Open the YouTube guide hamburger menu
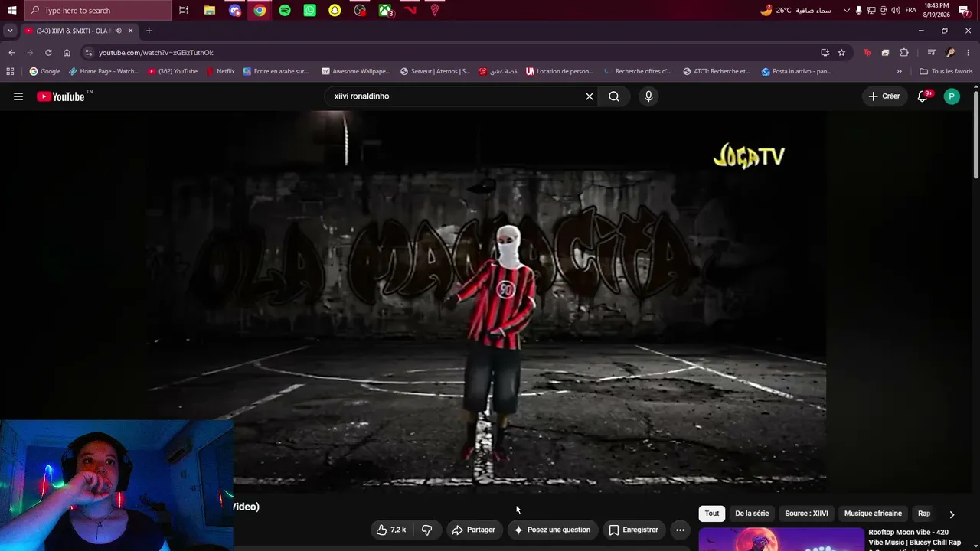 point(18,96)
